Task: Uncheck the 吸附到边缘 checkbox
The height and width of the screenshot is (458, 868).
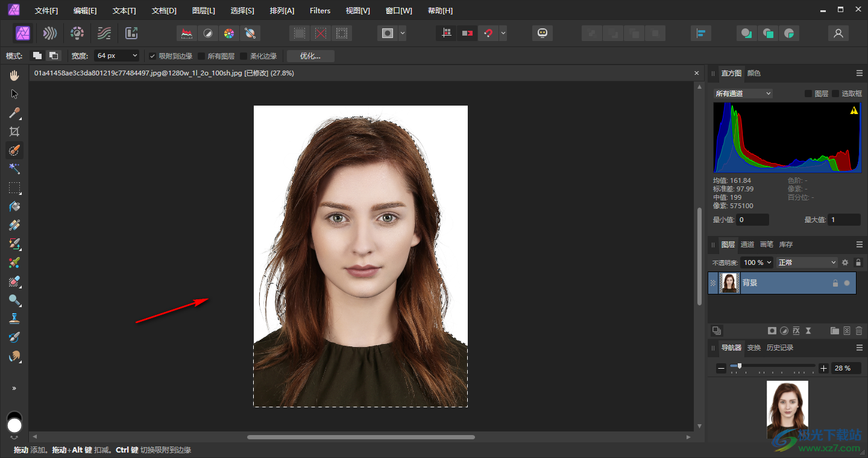Action: click(x=153, y=56)
